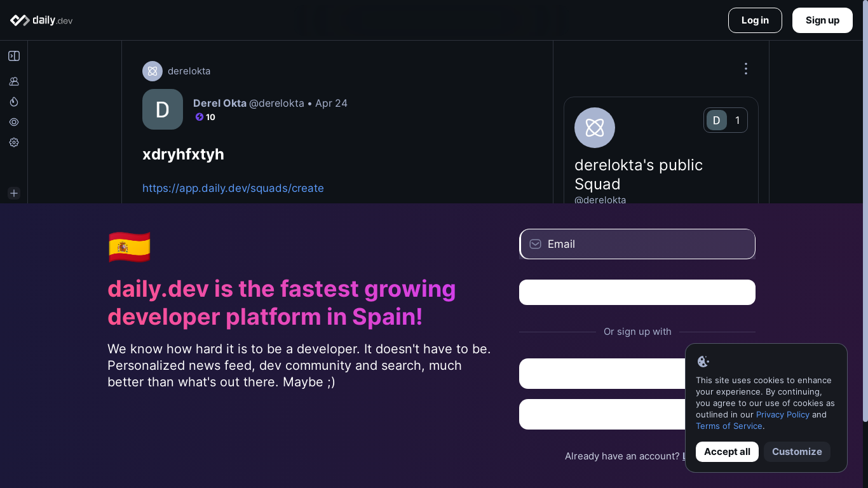Click the Apr 24 post date
The image size is (868, 488).
click(x=331, y=103)
